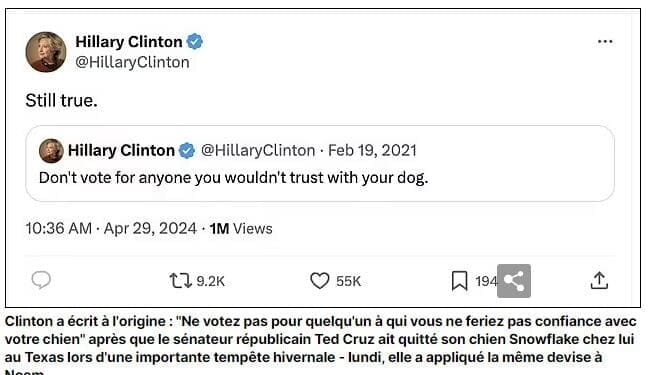This screenshot has height=375, width=648.
Task: Click the small avatar in quoted tweet
Action: [x=51, y=150]
